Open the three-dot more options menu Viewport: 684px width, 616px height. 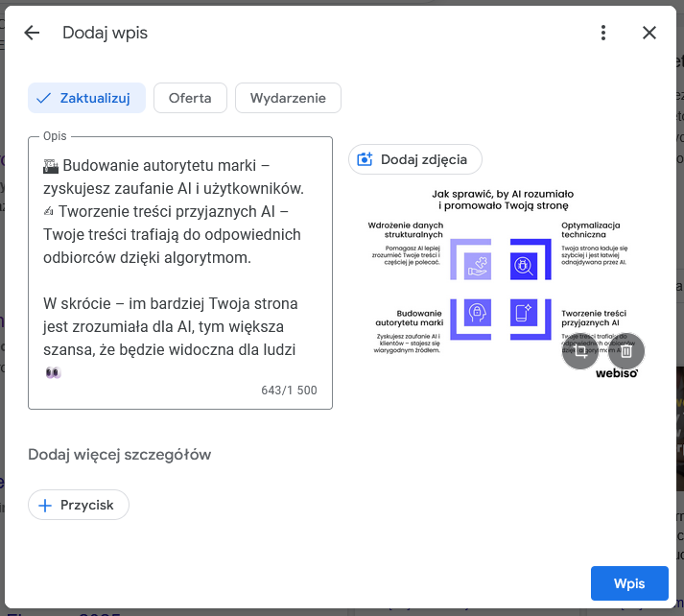click(603, 33)
